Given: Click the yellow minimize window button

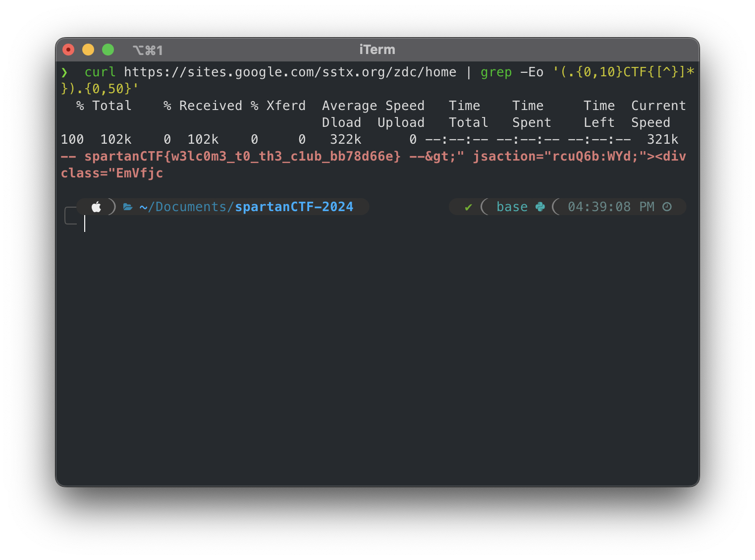Looking at the screenshot, I should click(x=88, y=50).
